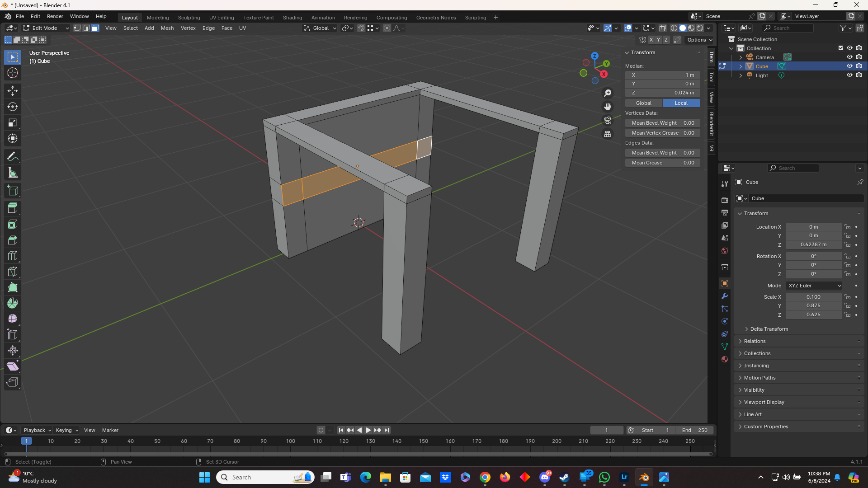Viewport: 868px width, 488px height.
Task: Activate the Bevel tool
Action: [13, 240]
